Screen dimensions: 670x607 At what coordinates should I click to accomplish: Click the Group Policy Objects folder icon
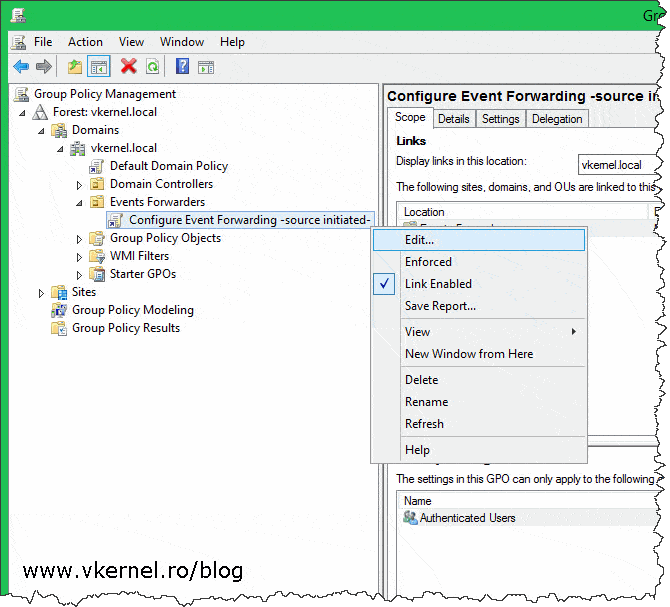pyautogui.click(x=97, y=238)
